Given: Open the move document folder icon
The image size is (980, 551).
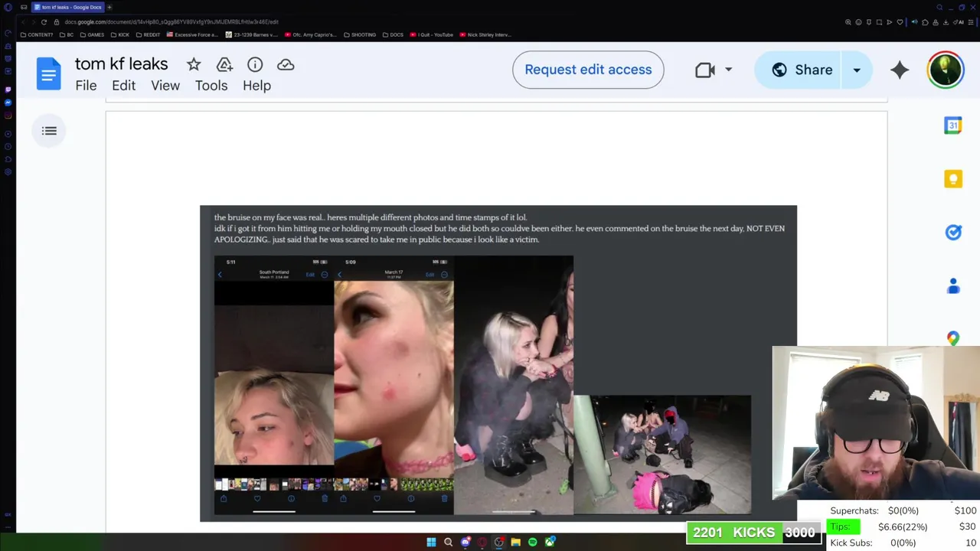Looking at the screenshot, I should (x=224, y=65).
